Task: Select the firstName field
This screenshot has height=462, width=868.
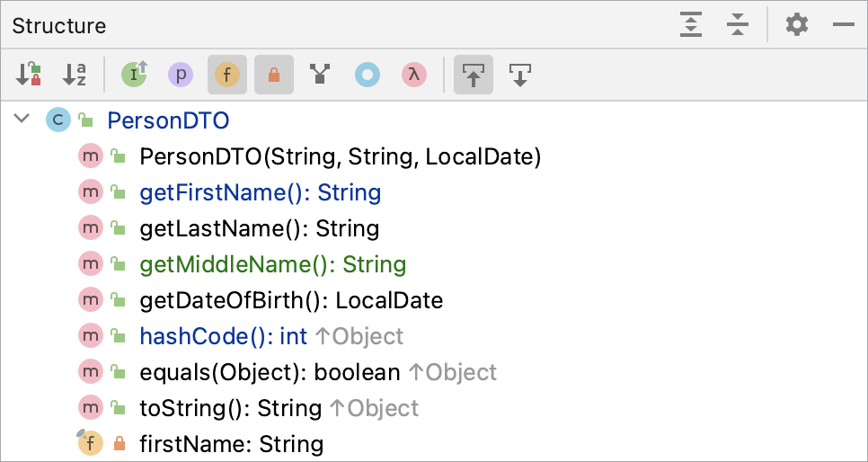Action: tap(231, 444)
